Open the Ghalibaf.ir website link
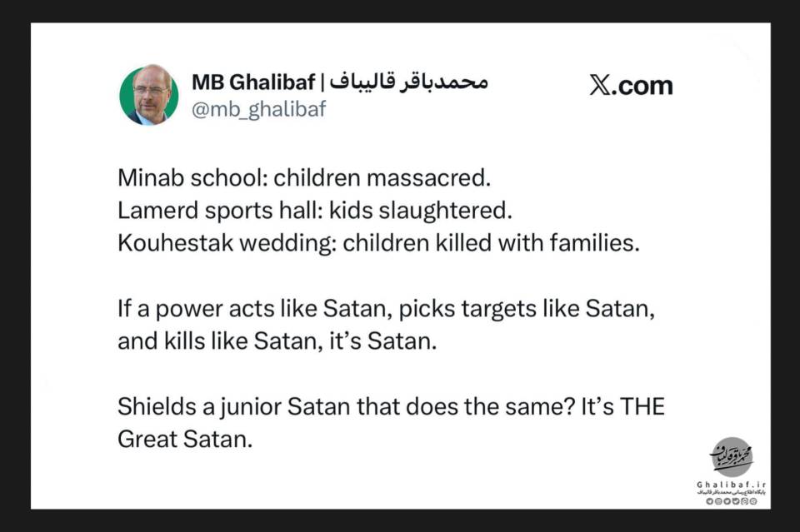The width and height of the screenshot is (800, 532). click(731, 485)
